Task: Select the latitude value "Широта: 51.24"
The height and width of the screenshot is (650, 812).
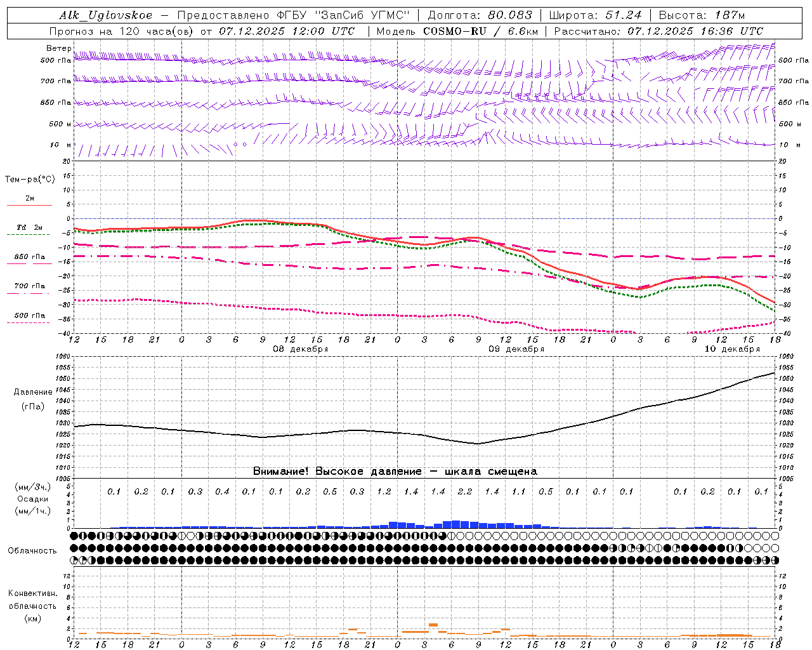Action: click(x=595, y=15)
